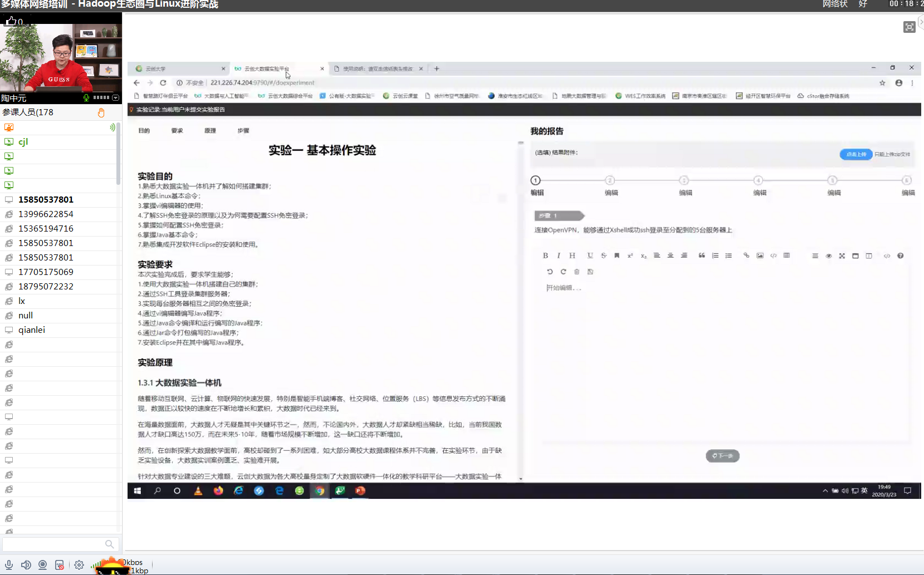
Task: Open the browser three-dot menu
Action: (x=912, y=83)
